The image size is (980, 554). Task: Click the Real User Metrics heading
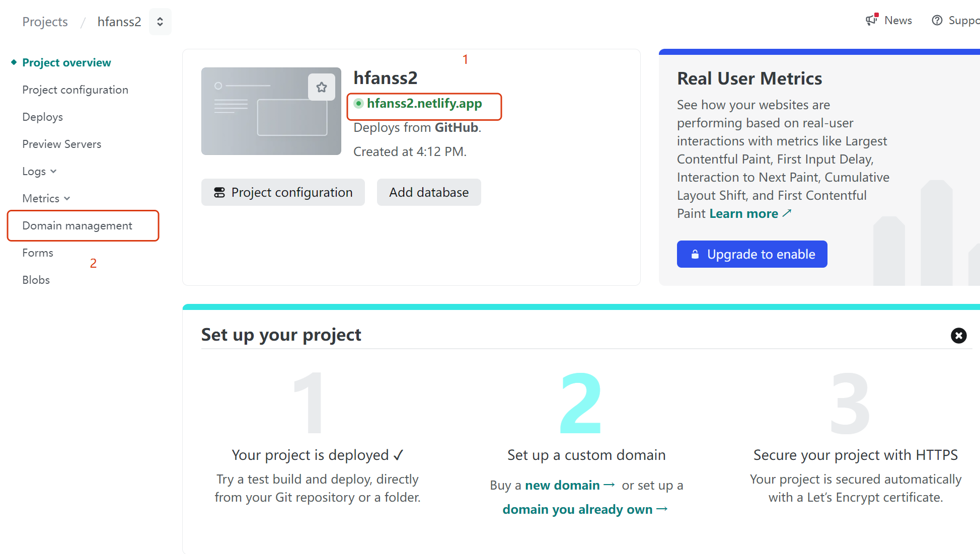coord(749,78)
